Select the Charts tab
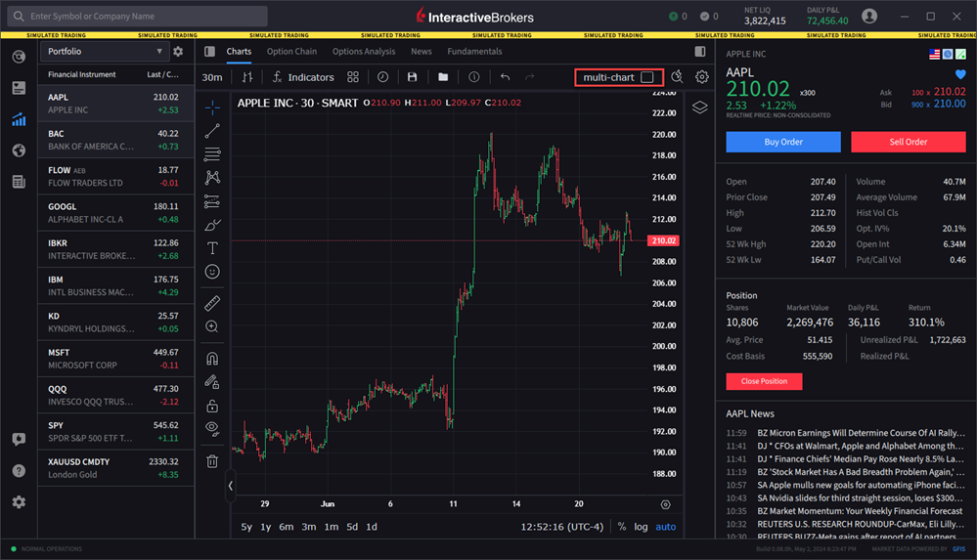 point(239,51)
